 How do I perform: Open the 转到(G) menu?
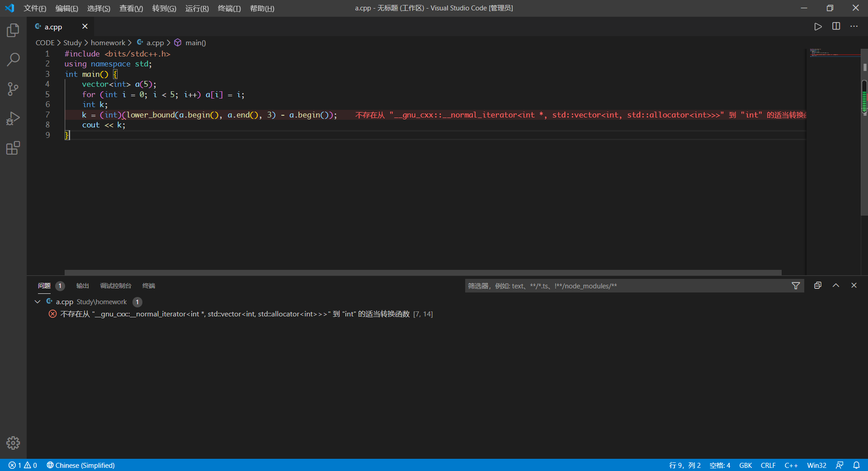[x=164, y=8]
